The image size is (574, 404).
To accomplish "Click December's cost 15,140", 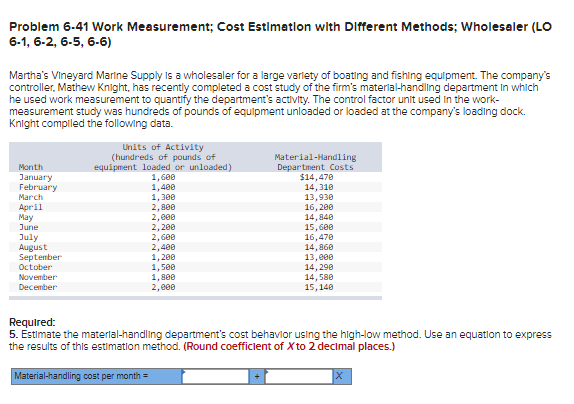I will coord(319,287).
